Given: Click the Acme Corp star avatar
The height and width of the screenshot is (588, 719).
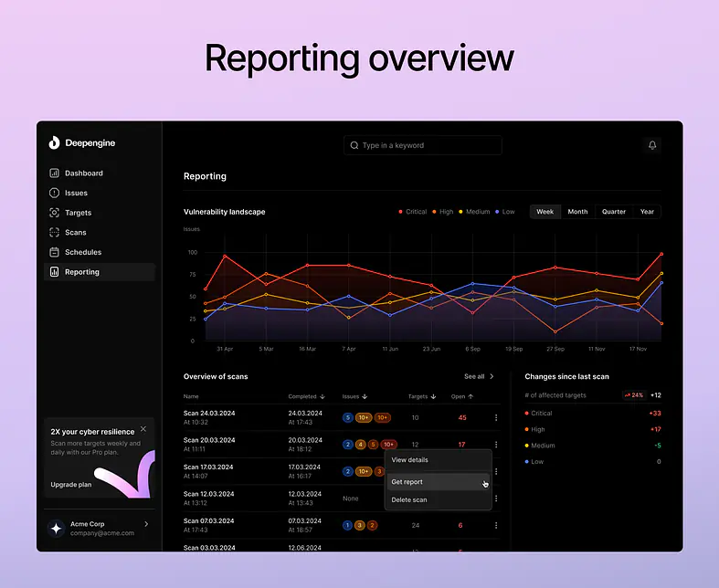Looking at the screenshot, I should 57,529.
